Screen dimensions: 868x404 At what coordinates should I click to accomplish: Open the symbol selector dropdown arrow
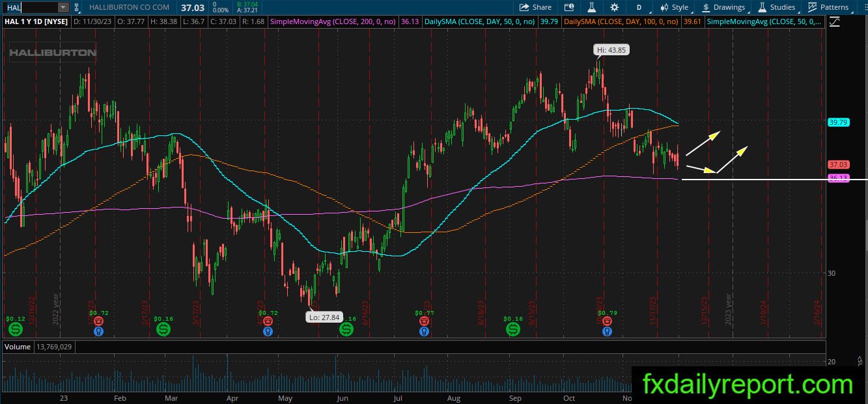pos(63,7)
